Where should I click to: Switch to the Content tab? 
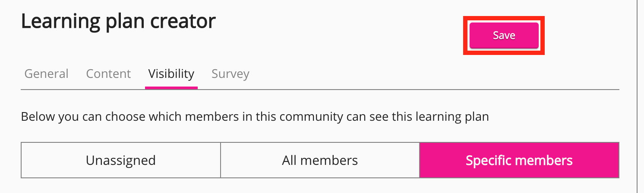(108, 74)
